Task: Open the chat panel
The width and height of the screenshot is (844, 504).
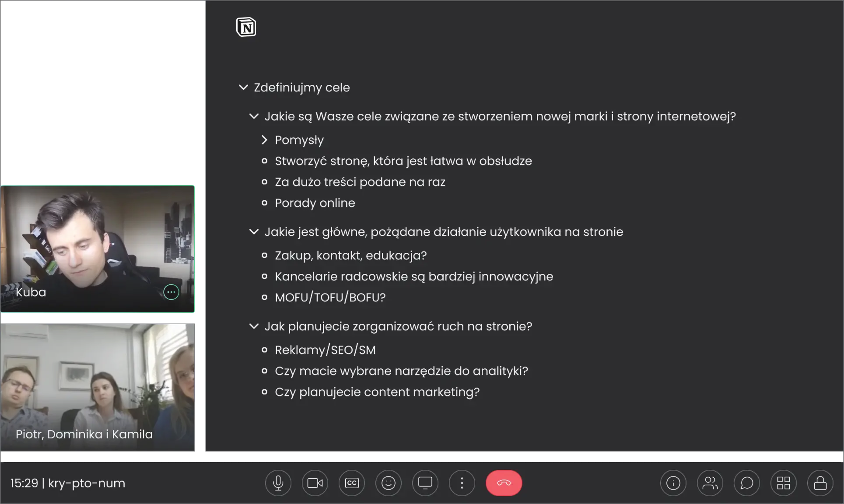Action: pyautogui.click(x=746, y=483)
